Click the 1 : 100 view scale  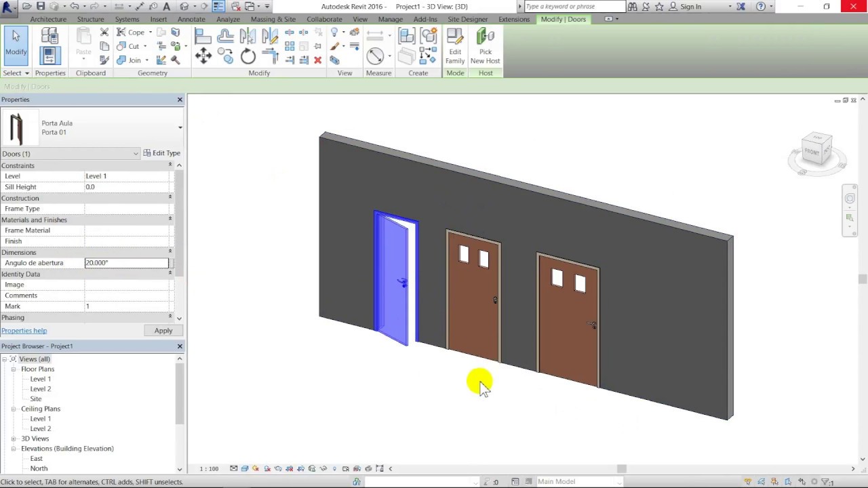209,468
